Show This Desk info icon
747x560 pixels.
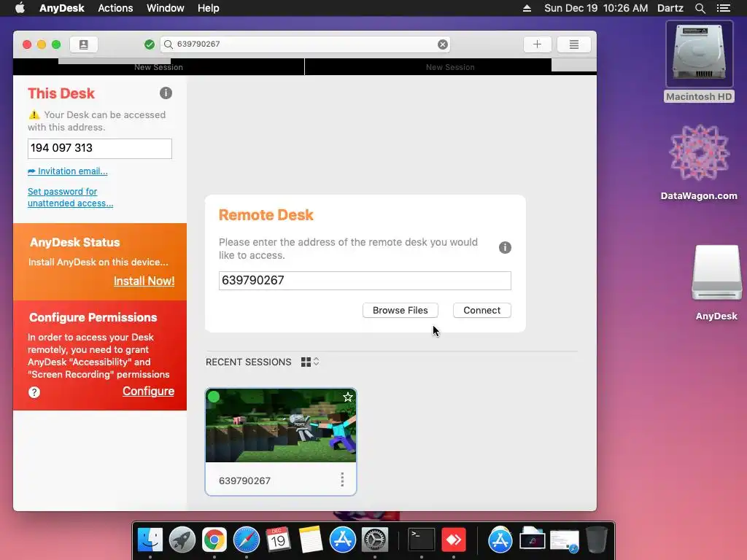[x=166, y=93]
